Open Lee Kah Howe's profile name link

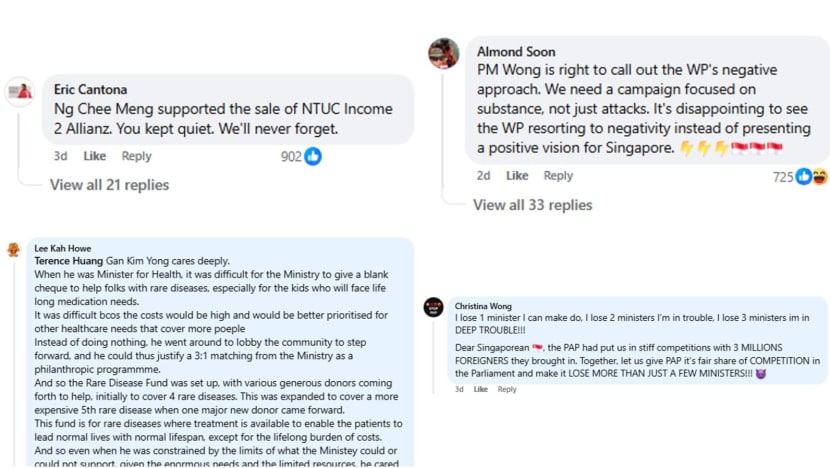click(62, 248)
